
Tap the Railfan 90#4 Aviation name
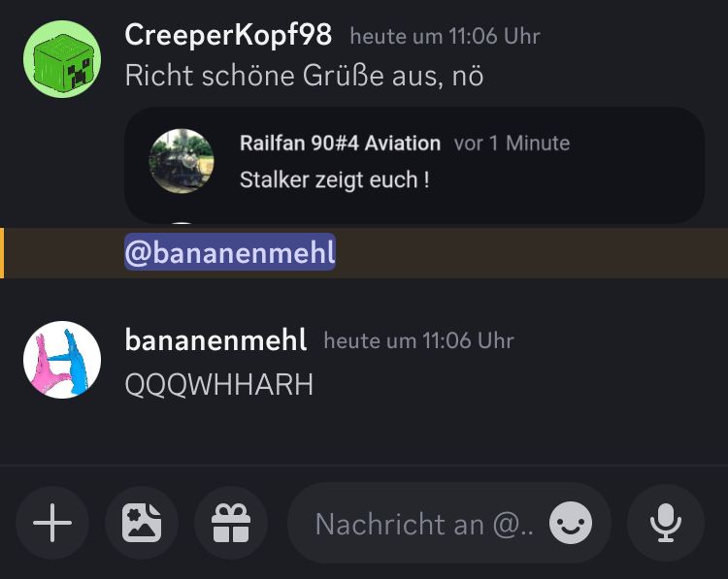(340, 143)
